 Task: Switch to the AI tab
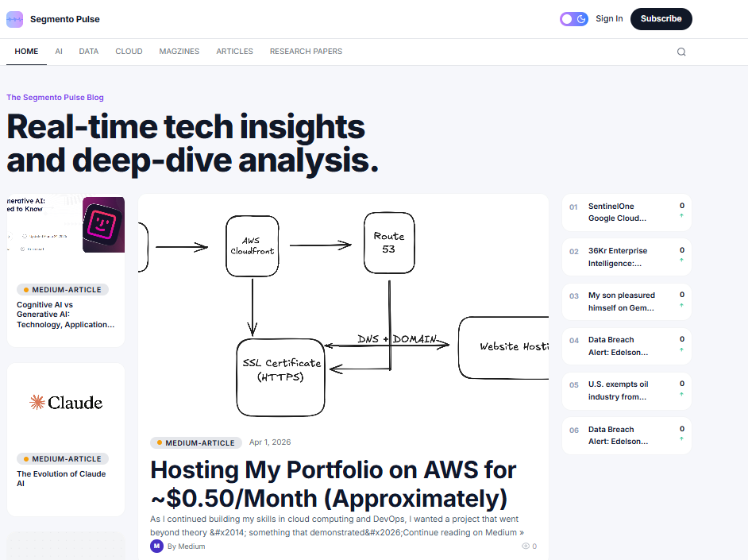point(59,52)
